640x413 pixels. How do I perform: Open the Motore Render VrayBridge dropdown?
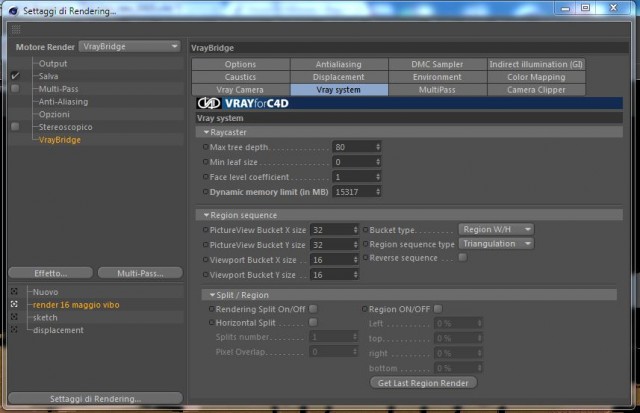click(x=129, y=47)
